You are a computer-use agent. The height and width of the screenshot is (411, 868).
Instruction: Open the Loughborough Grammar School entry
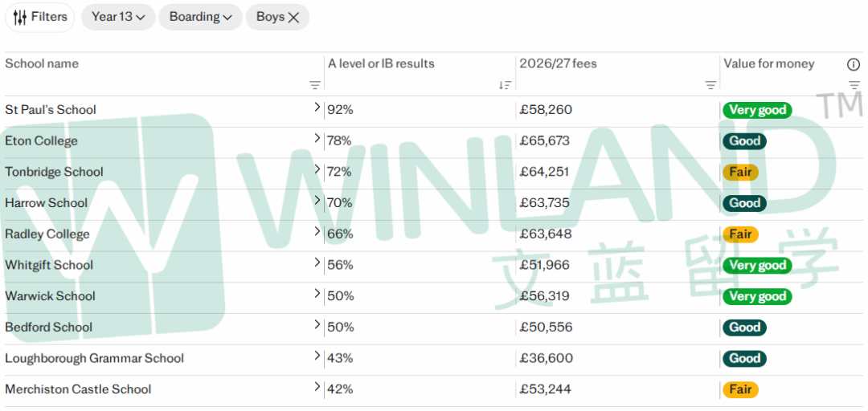pos(94,359)
